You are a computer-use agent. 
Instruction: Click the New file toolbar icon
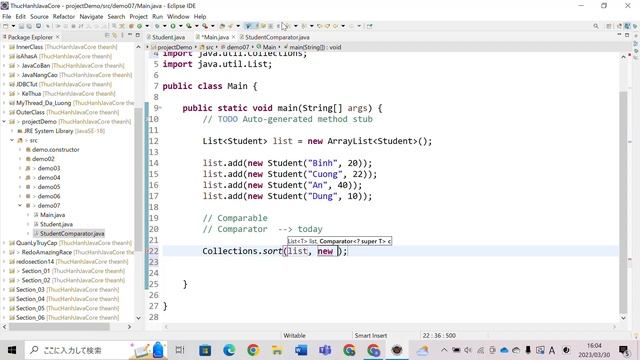coord(6,26)
